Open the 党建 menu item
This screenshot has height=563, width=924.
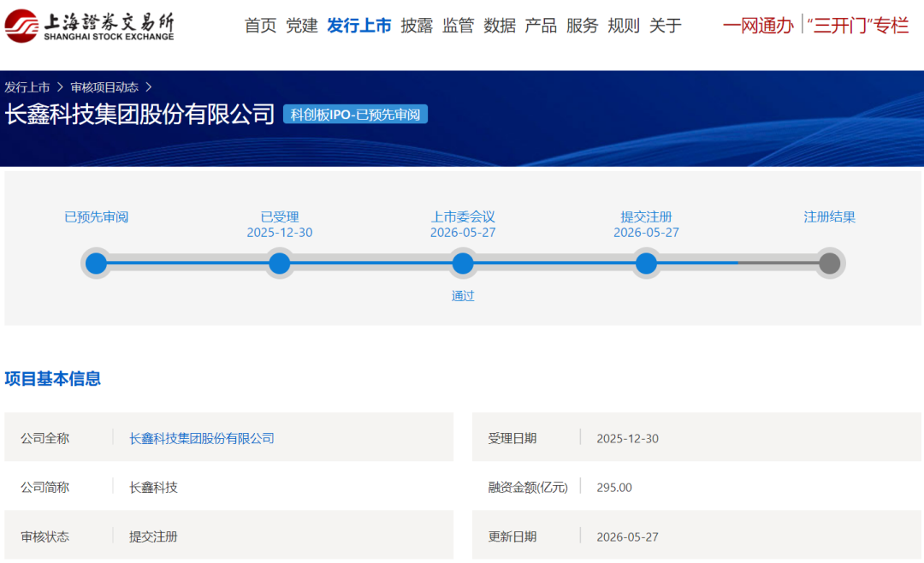coord(302,26)
